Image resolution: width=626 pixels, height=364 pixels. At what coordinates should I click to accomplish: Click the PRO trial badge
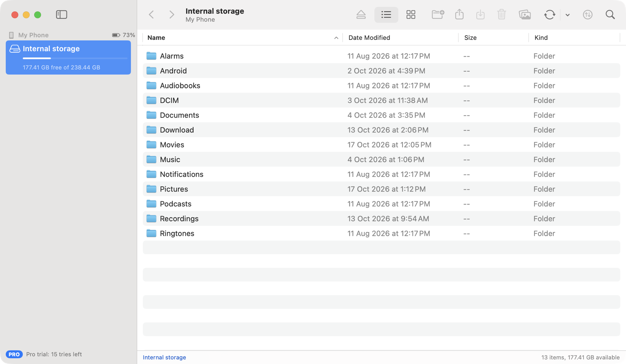14,354
